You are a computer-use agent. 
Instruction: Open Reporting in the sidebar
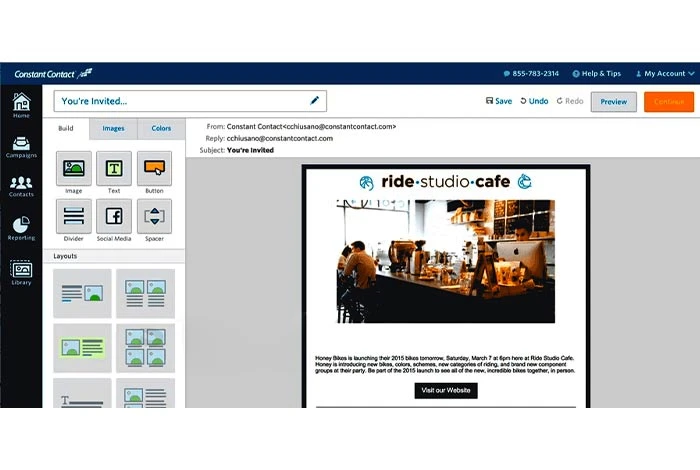click(x=21, y=229)
